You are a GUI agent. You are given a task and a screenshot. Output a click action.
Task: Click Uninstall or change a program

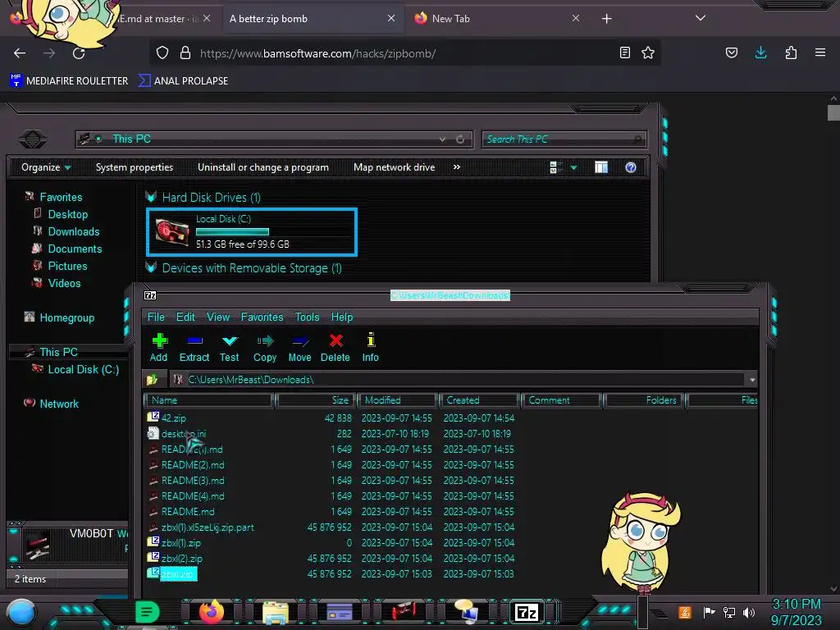[x=263, y=167]
